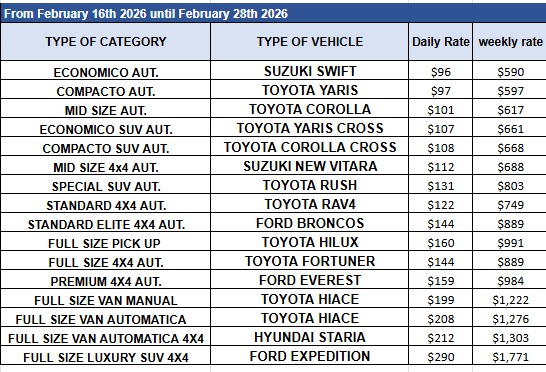546x372 pixels.
Task: Select the $1,771 weekly rate cell
Action: pyautogui.click(x=510, y=356)
